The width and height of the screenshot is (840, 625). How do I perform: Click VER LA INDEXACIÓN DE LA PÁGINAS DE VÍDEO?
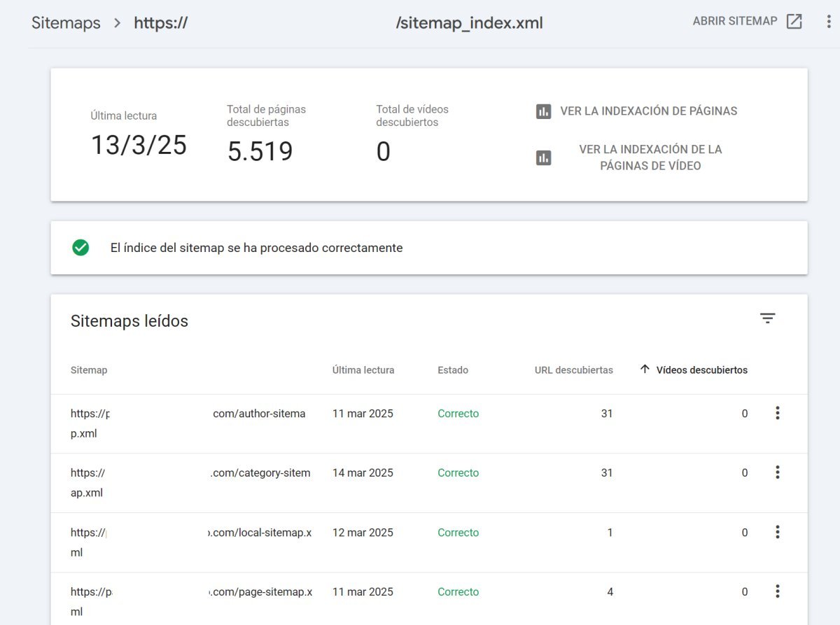[650, 157]
